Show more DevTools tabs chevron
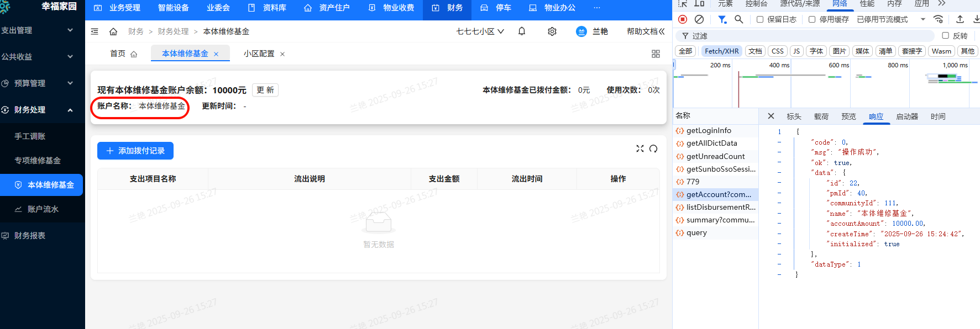This screenshot has height=329, width=980. tap(942, 3)
